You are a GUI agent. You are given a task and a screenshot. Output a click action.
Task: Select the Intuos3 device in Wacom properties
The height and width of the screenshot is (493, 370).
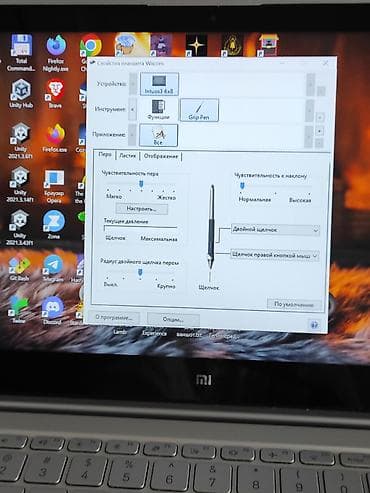tap(159, 84)
